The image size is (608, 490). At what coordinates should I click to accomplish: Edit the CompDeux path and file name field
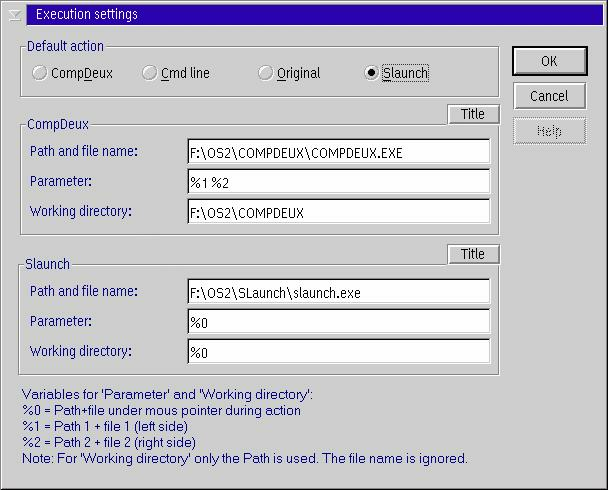click(x=339, y=152)
